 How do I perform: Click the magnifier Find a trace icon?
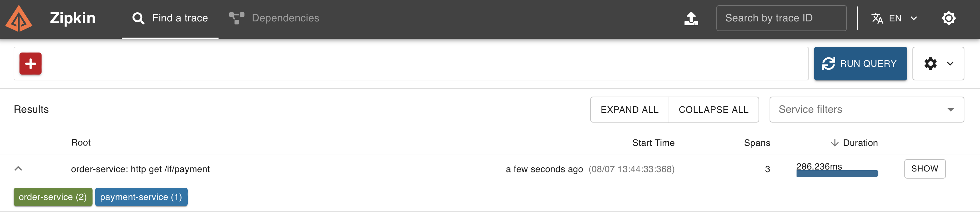(x=138, y=18)
